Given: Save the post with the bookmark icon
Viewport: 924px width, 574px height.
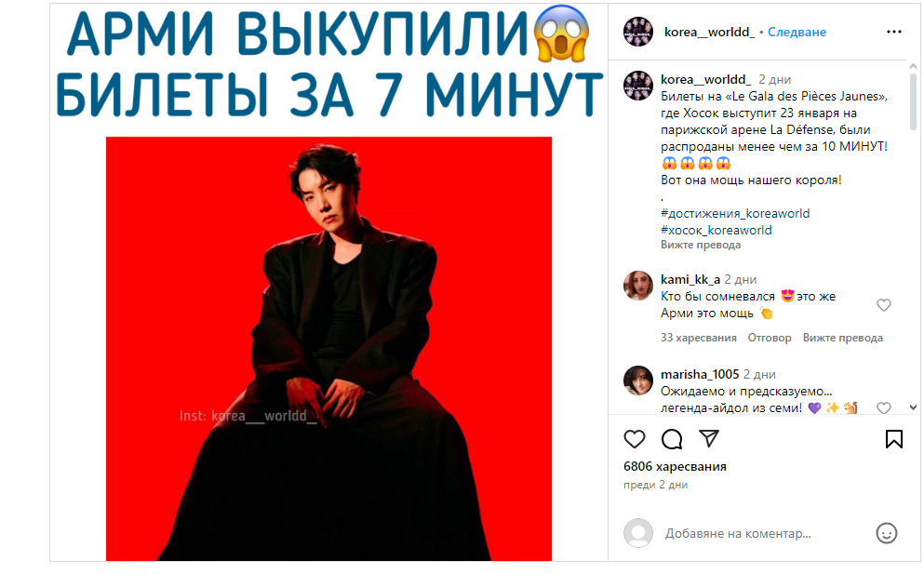Looking at the screenshot, I should [x=894, y=439].
